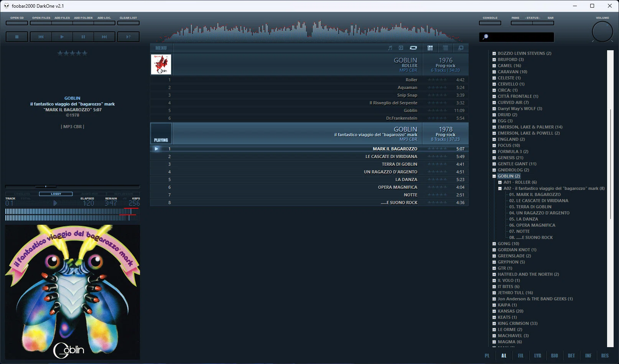Adjust the Volume knob

tap(603, 32)
